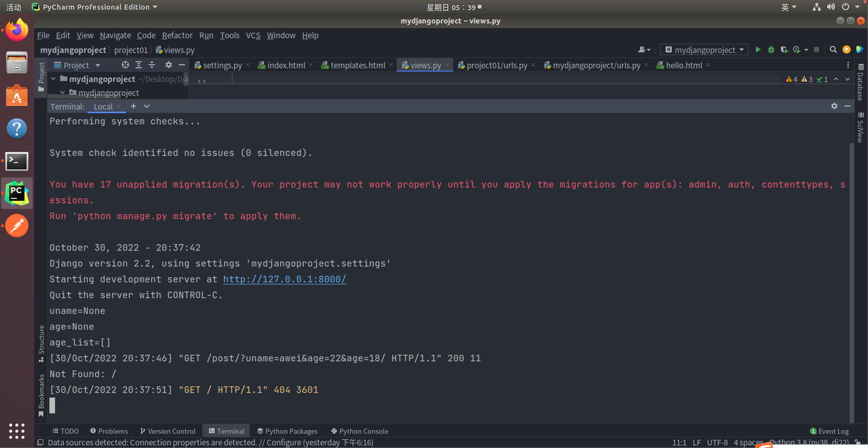Open PyCharm app menu in top bar

(x=95, y=7)
